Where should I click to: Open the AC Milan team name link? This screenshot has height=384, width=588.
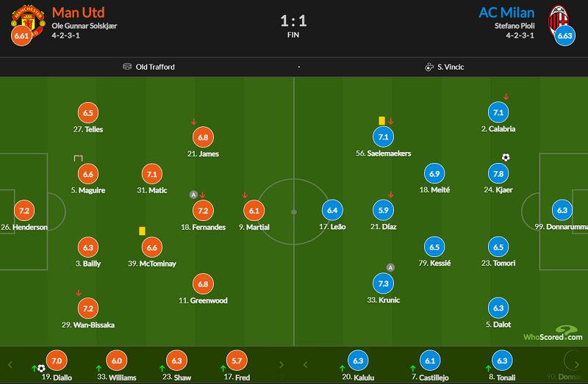tap(506, 12)
